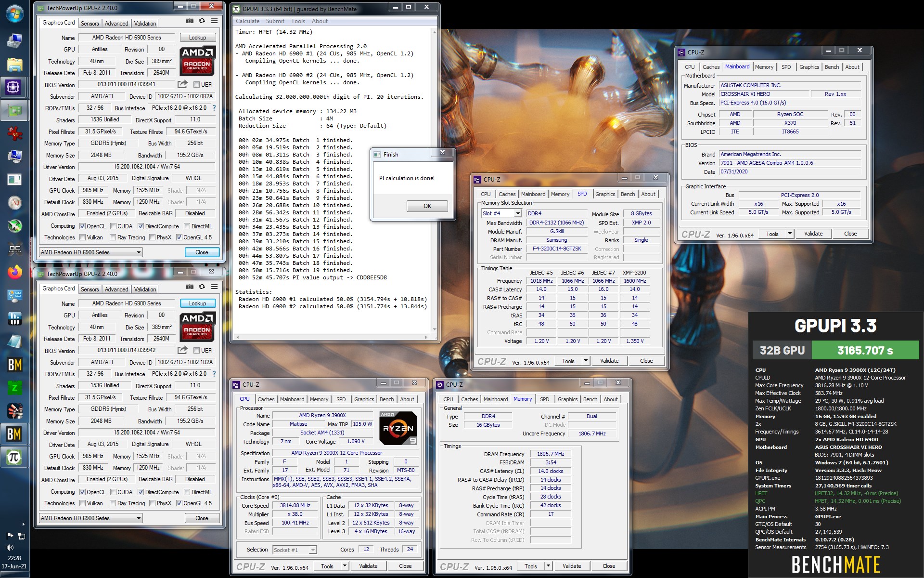Switch to Validation tab in lower GPU-Z
This screenshot has width=924, height=578.
145,289
